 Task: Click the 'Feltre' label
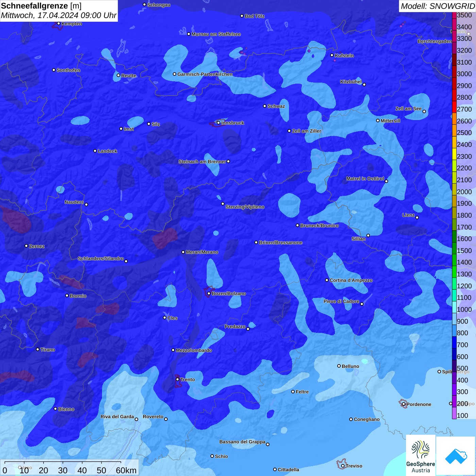click(302, 392)
